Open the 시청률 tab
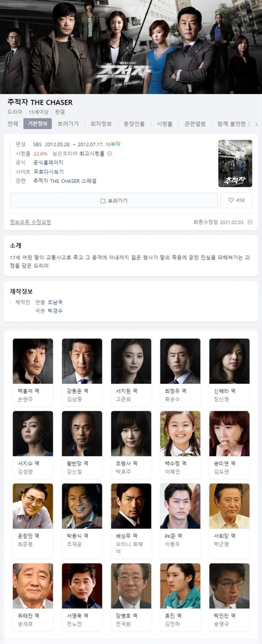This screenshot has height=644, width=262. 165,124
